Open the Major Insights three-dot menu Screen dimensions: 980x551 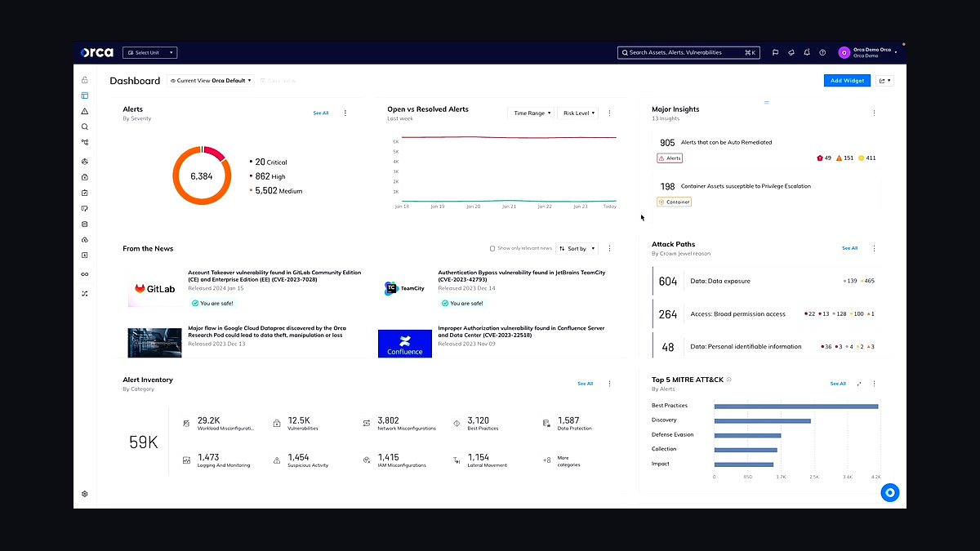[874, 113]
